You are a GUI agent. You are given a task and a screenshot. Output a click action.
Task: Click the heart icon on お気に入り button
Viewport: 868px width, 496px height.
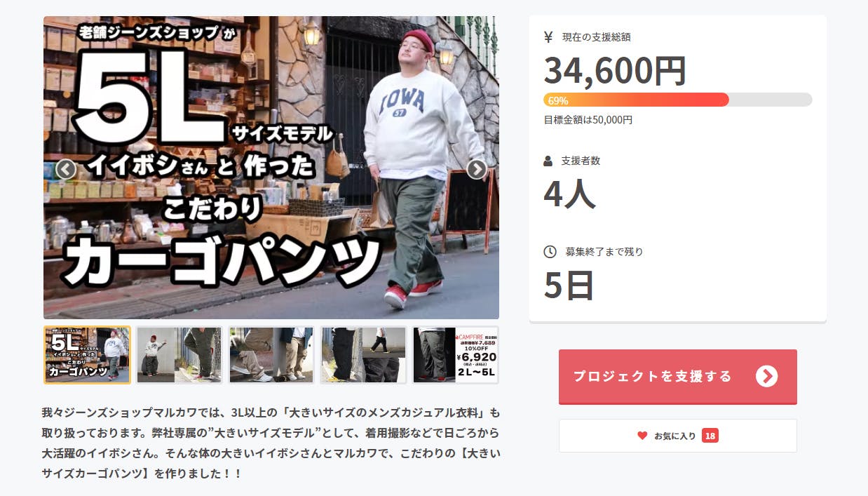(642, 436)
